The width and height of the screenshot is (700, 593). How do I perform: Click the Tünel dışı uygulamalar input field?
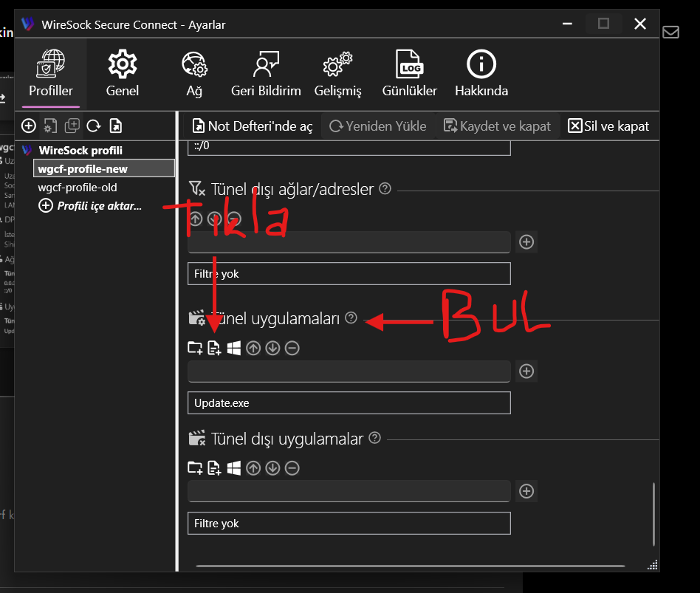coord(349,491)
